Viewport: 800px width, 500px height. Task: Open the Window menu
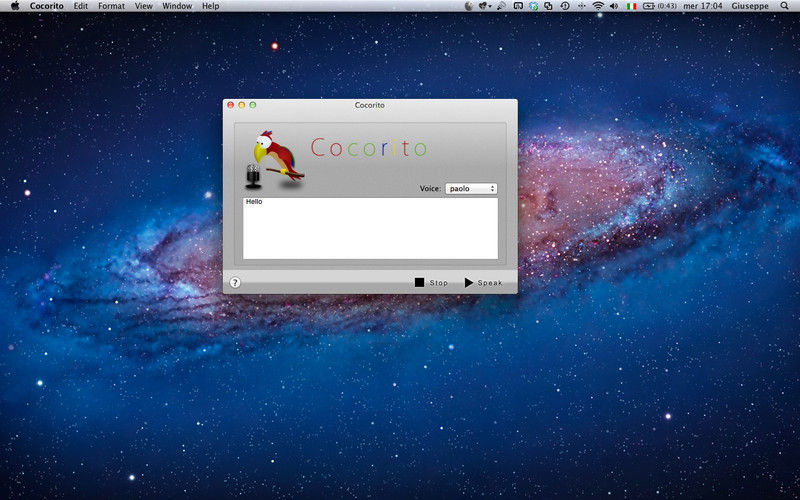point(177,6)
